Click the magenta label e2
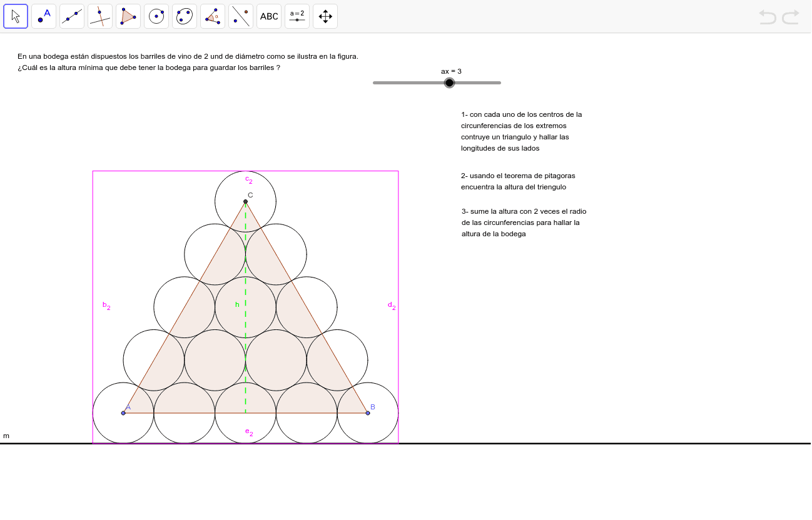The width and height of the screenshot is (812, 520). click(x=249, y=432)
